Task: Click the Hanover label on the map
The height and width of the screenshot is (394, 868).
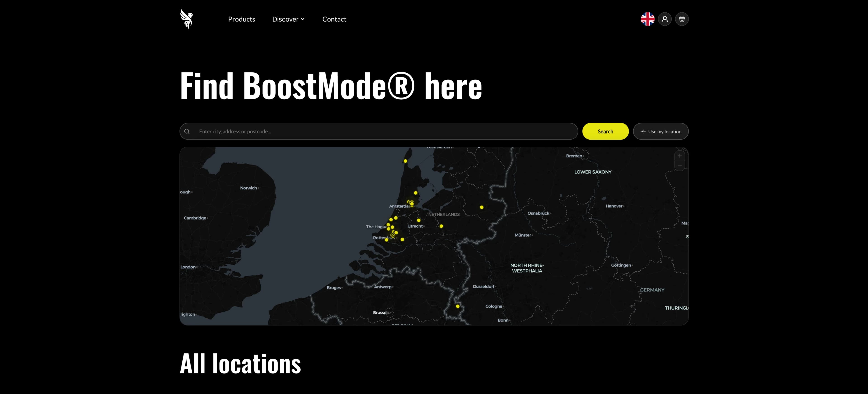Action: [614, 206]
